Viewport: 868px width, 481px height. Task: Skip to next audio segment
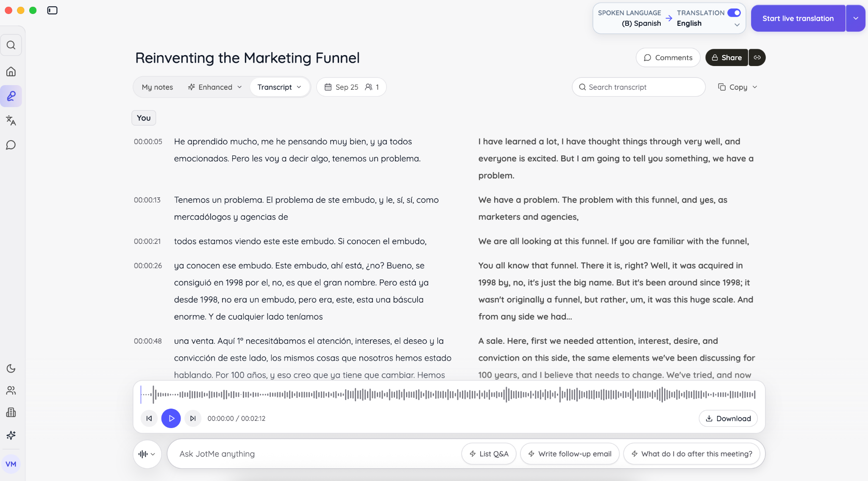coord(193,418)
